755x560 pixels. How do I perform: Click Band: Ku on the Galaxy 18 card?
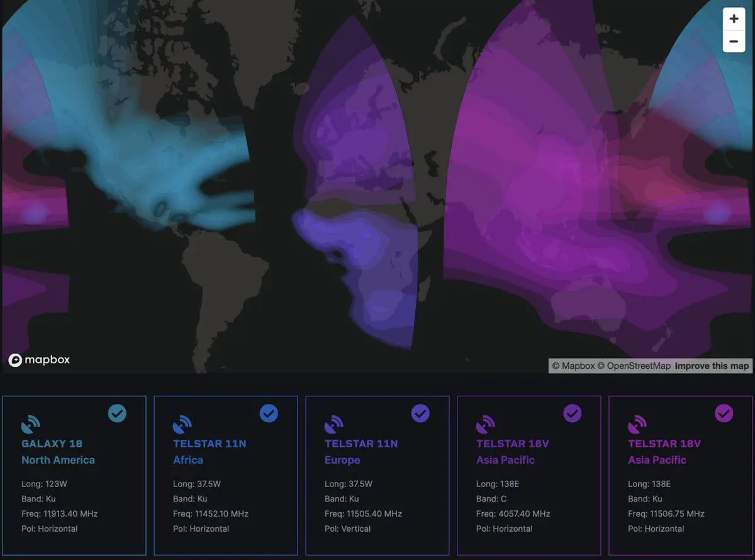[x=38, y=499]
